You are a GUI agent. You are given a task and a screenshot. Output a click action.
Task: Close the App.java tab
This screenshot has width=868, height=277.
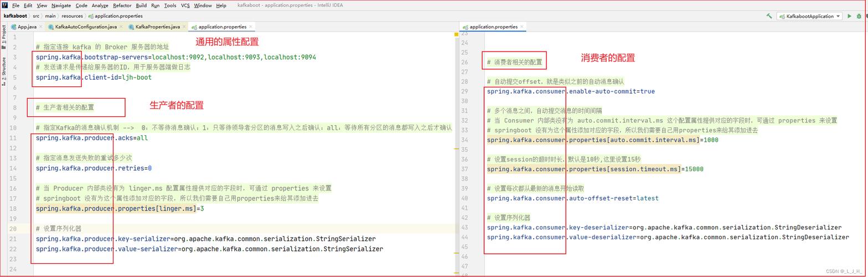pyautogui.click(x=41, y=27)
